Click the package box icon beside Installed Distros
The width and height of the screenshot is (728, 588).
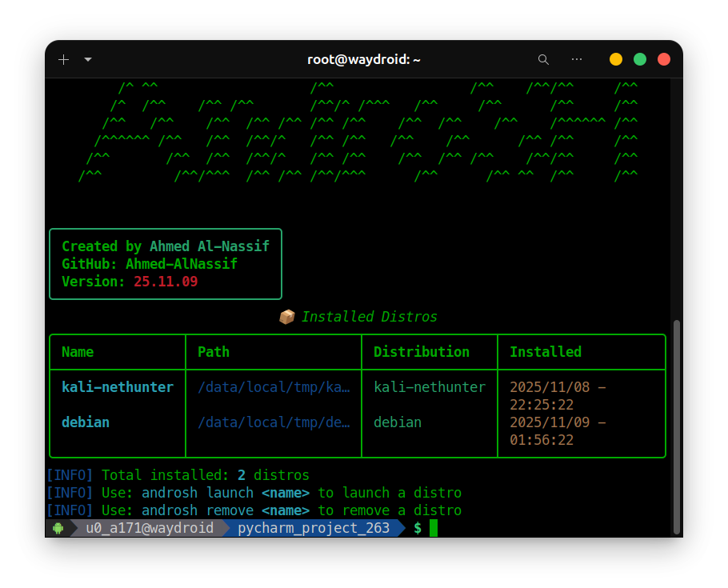pos(288,316)
